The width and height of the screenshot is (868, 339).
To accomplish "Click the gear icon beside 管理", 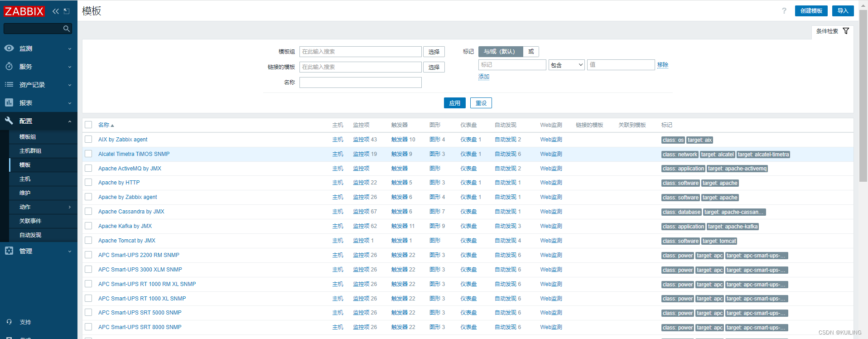I will pos(9,251).
